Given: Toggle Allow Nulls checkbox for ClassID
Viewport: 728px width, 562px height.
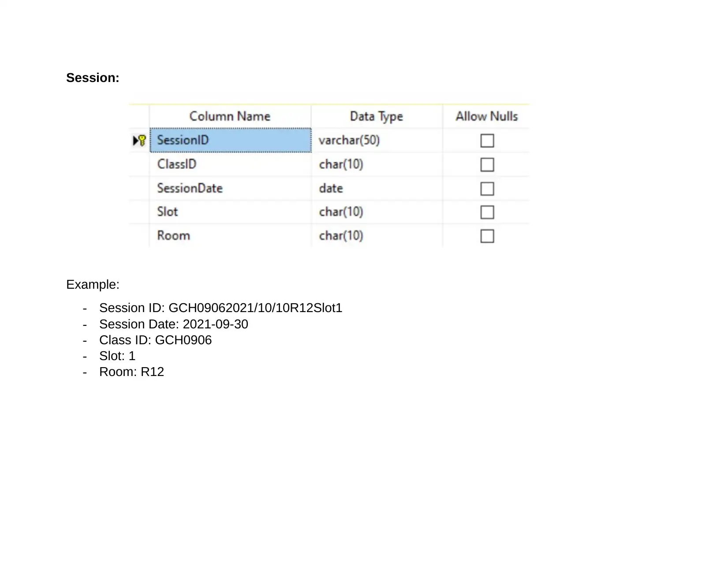Looking at the screenshot, I should pyautogui.click(x=487, y=164).
